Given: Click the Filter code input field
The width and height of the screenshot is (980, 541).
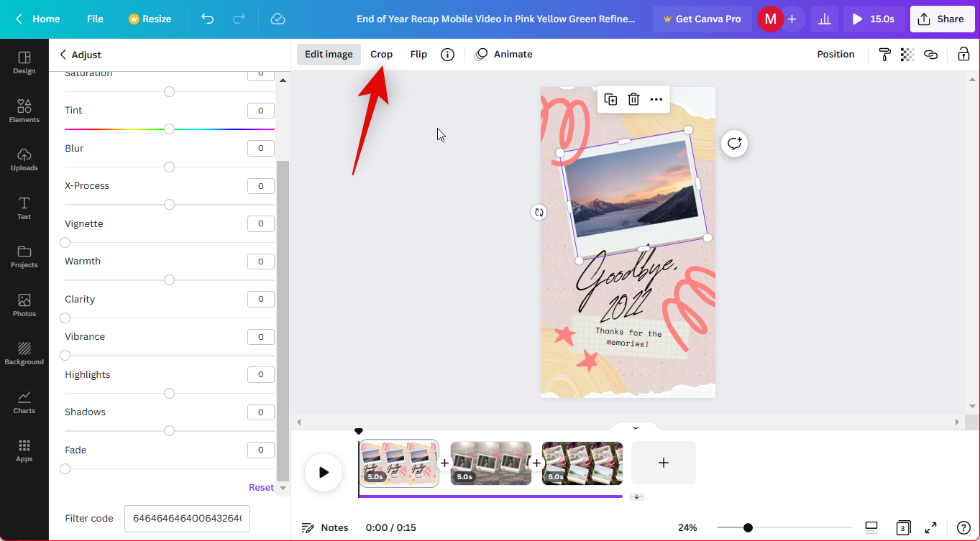Looking at the screenshot, I should (x=187, y=519).
